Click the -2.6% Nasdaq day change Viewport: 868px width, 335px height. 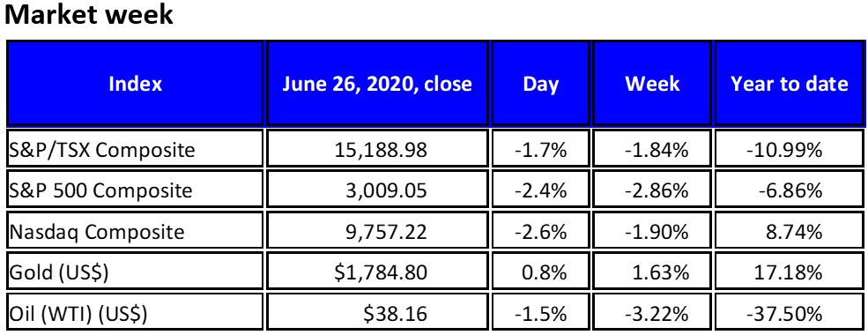(x=540, y=231)
